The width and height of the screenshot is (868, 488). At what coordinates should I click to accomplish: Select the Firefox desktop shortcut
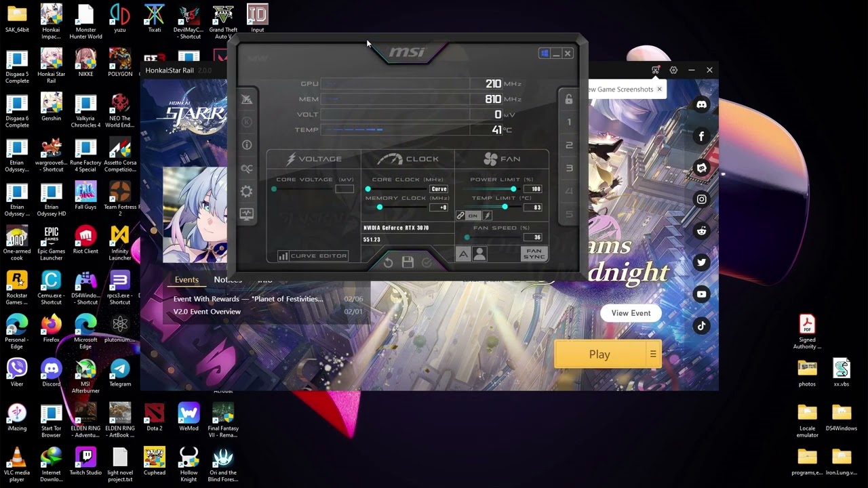click(51, 329)
